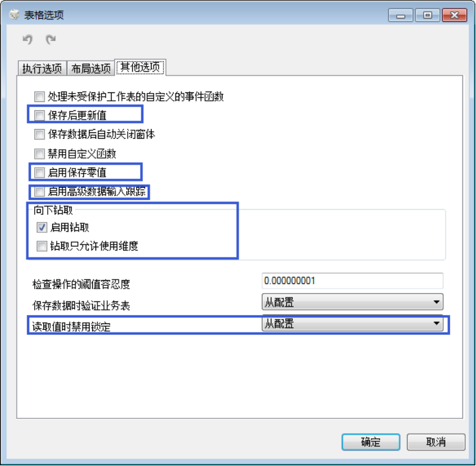476x466 pixels.
Task: Tick 禁用自定义函数 checkbox
Action: [x=39, y=154]
